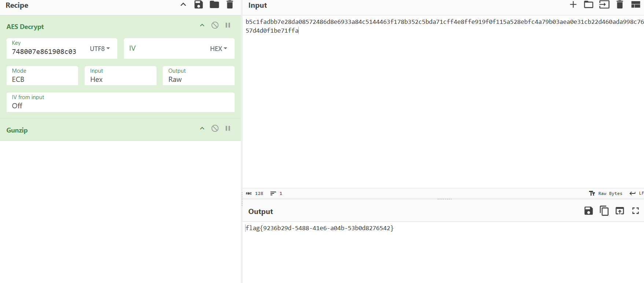This screenshot has height=283, width=644.
Task: Maximise the Output pane
Action: [636, 211]
